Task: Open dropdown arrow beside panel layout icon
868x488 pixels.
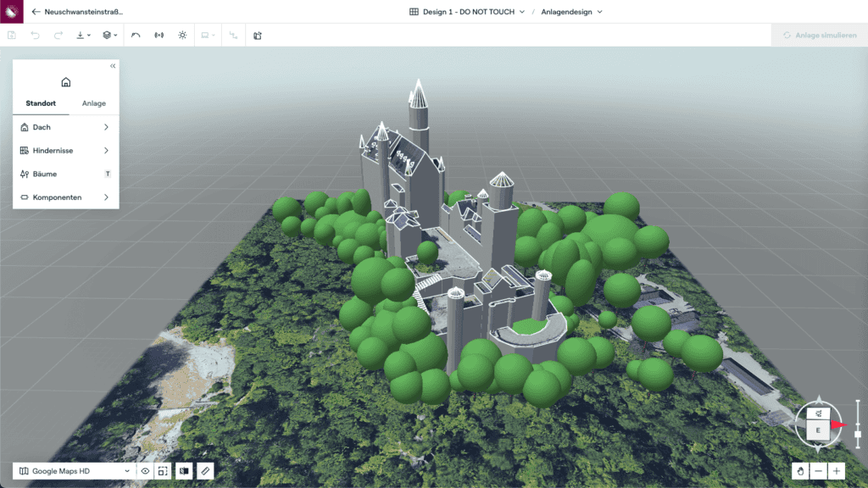Action: (213, 36)
